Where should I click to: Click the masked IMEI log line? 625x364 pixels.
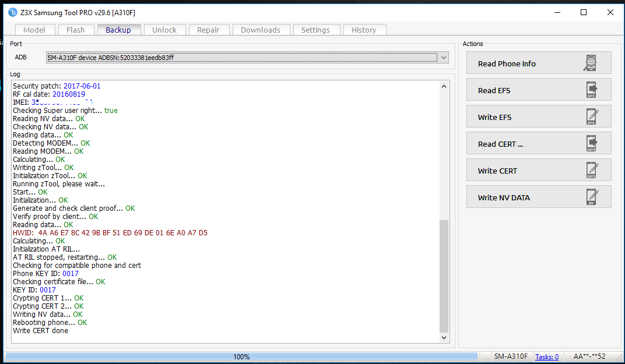[52, 102]
